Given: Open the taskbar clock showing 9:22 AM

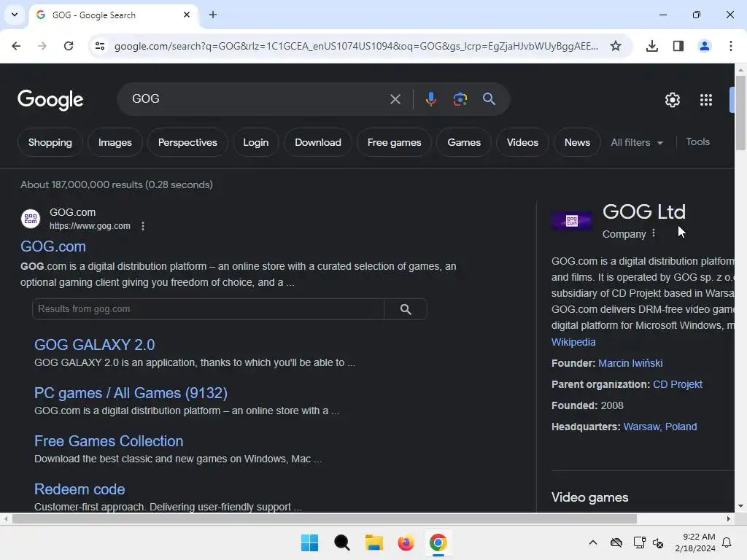Looking at the screenshot, I should point(695,542).
